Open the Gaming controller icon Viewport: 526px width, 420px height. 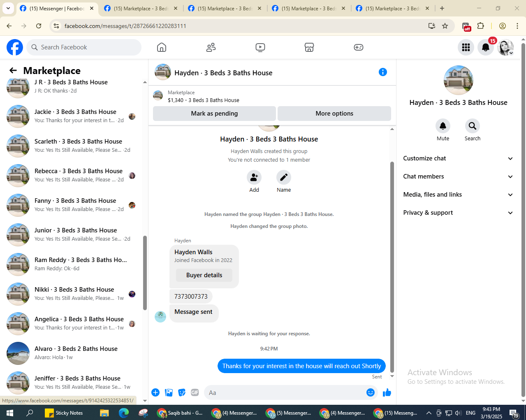[x=359, y=47]
